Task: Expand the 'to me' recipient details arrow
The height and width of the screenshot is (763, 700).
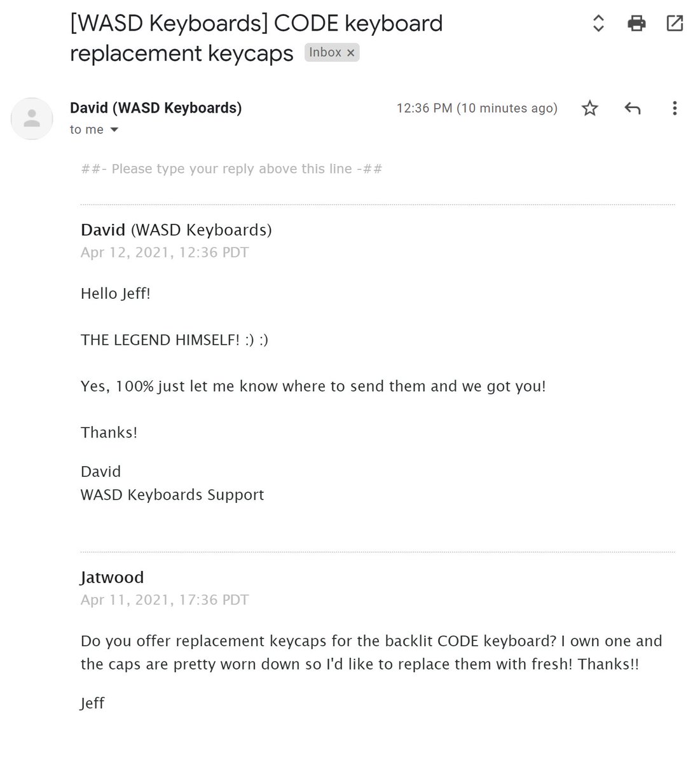Action: tap(114, 130)
